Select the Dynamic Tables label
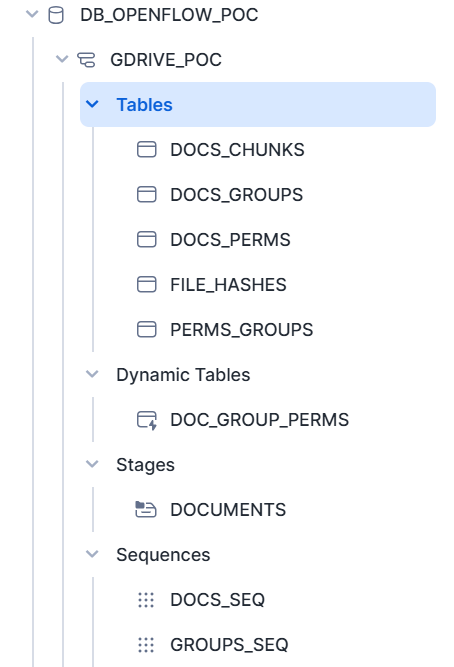 click(183, 375)
